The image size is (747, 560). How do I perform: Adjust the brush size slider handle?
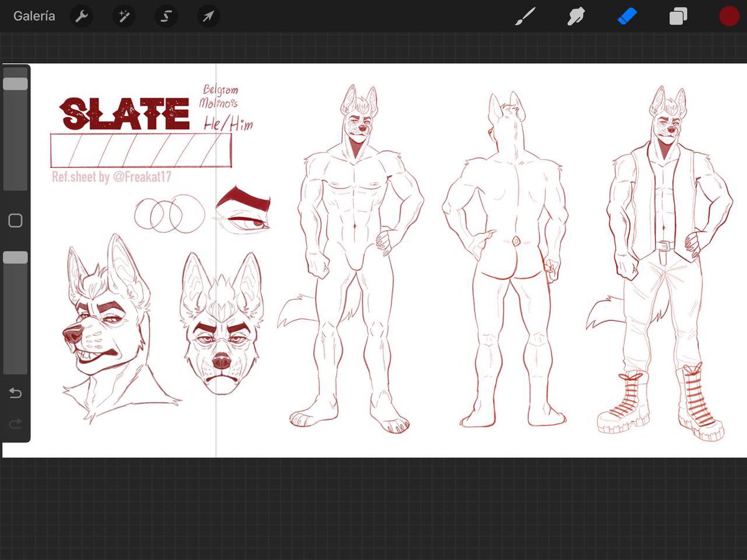point(16,84)
